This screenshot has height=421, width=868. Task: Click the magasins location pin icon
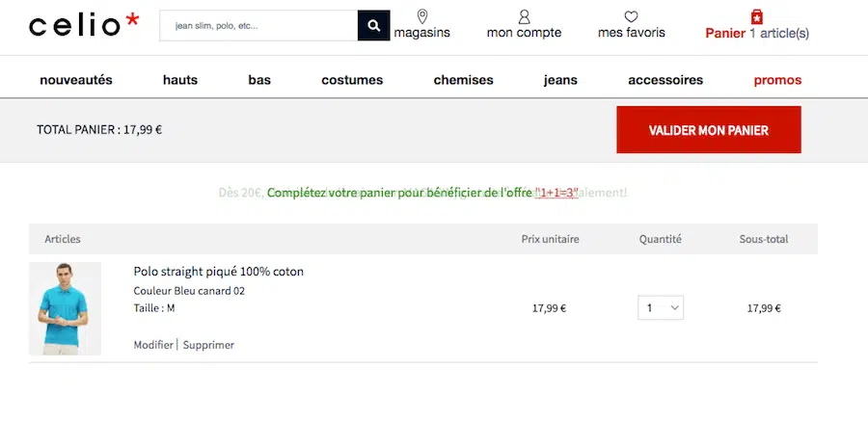(x=422, y=16)
